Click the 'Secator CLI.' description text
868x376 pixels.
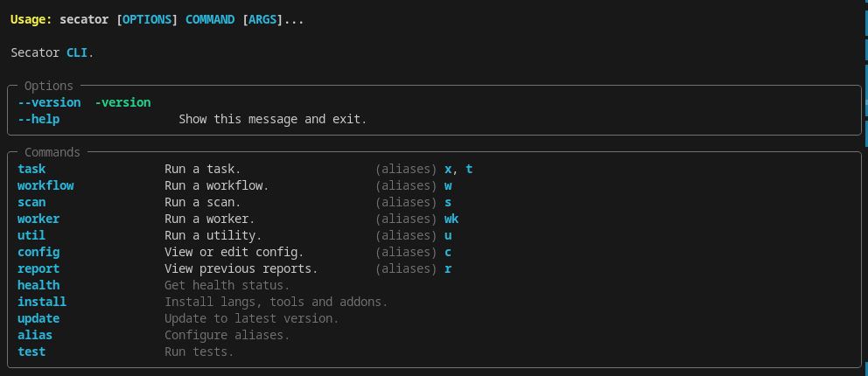pyautogui.click(x=52, y=53)
